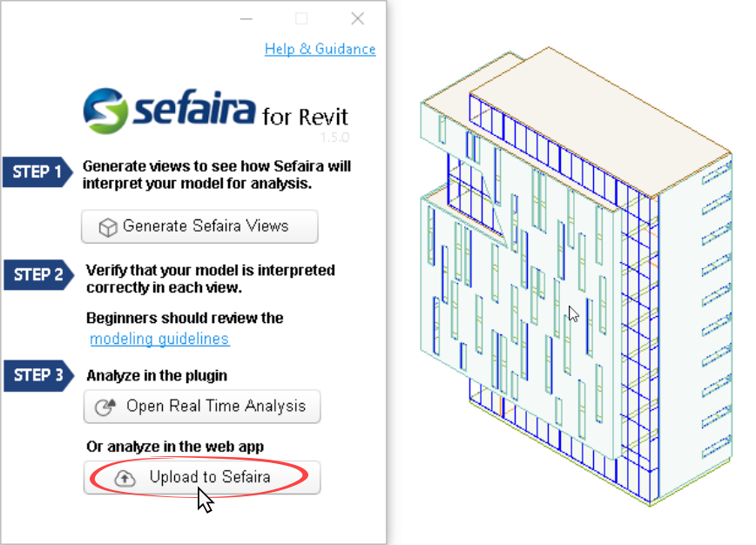Click the STEP 2 badge
Screen dimensions: 756x545
(38, 274)
